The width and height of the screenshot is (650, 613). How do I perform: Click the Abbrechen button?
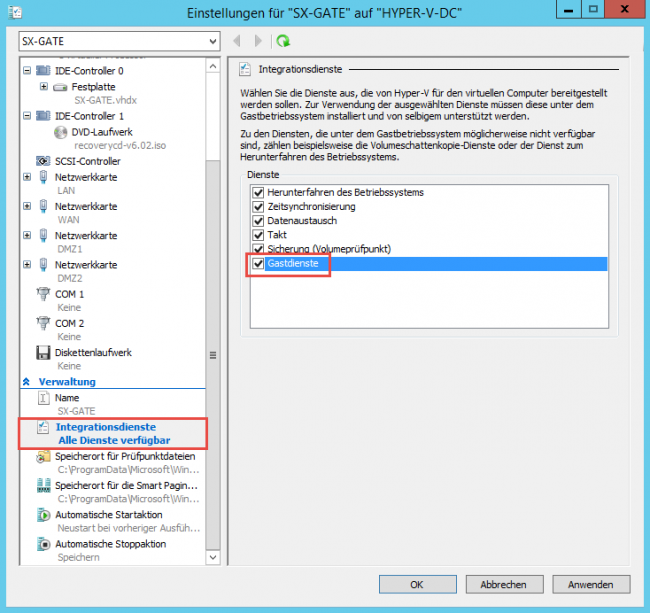504,584
